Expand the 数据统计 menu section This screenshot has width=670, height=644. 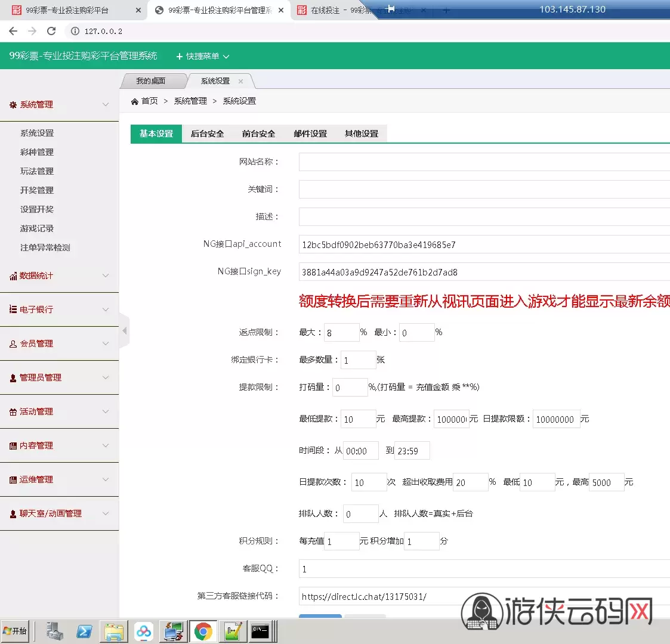click(106, 276)
